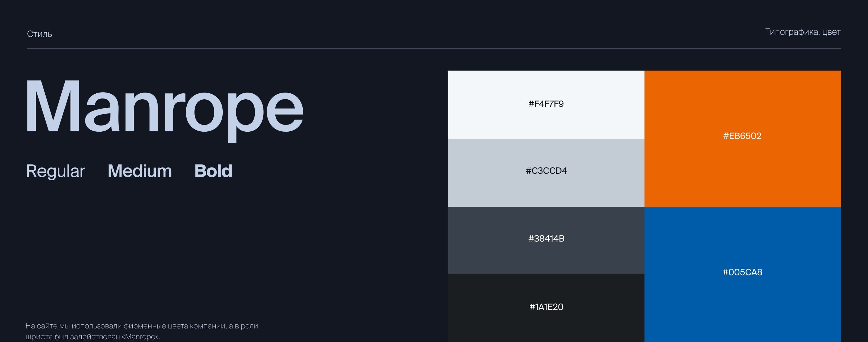The image size is (868, 342).
Task: Click the horizontal divider line under the header
Action: pyautogui.click(x=434, y=49)
